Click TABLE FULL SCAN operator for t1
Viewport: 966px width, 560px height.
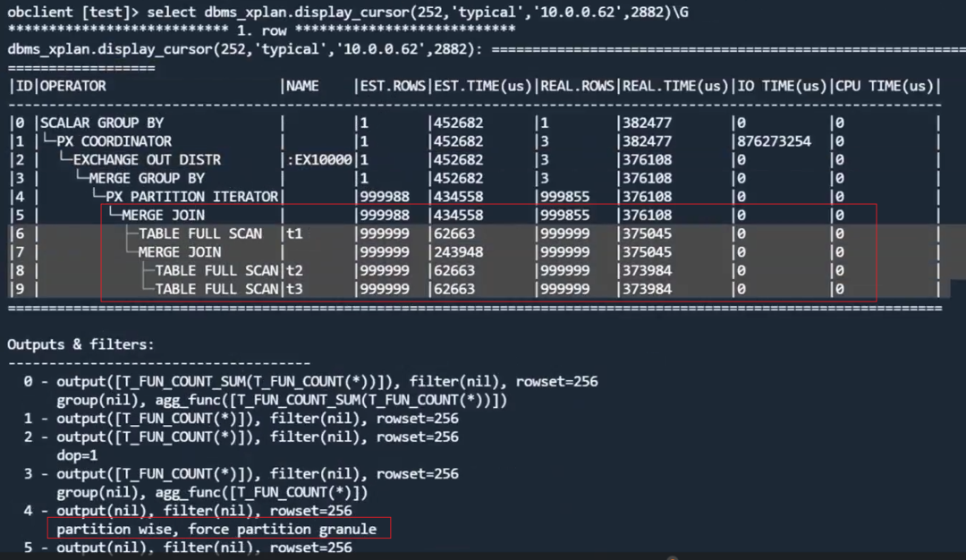pyautogui.click(x=200, y=234)
